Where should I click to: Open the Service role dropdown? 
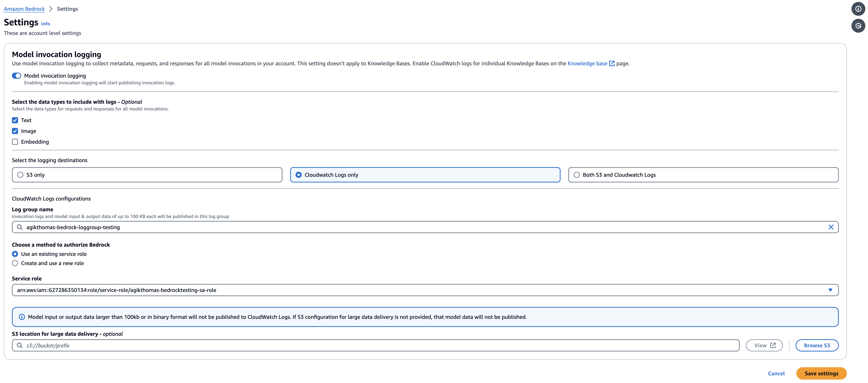[425, 290]
